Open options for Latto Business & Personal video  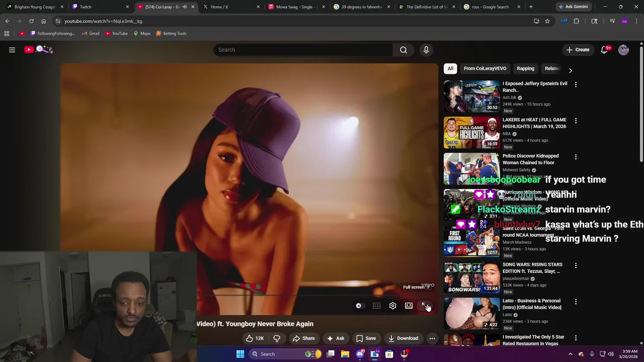click(x=576, y=302)
